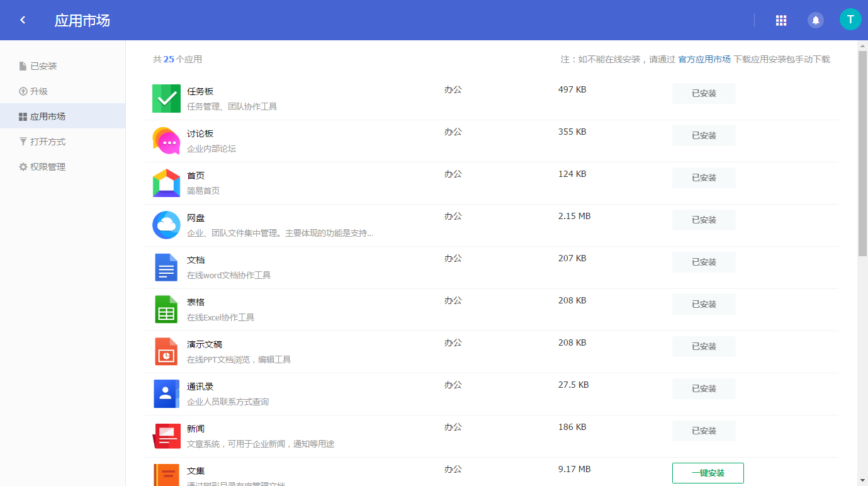Click the vertical scrollbar thumb

tap(862, 154)
